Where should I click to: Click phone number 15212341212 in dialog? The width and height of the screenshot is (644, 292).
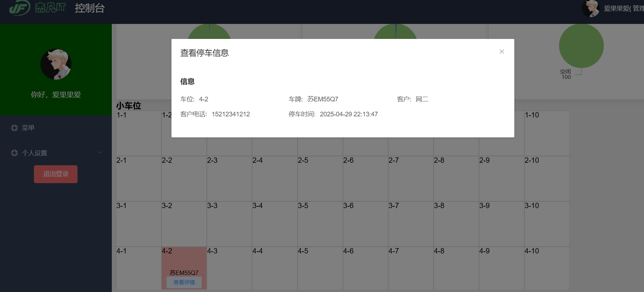[231, 114]
